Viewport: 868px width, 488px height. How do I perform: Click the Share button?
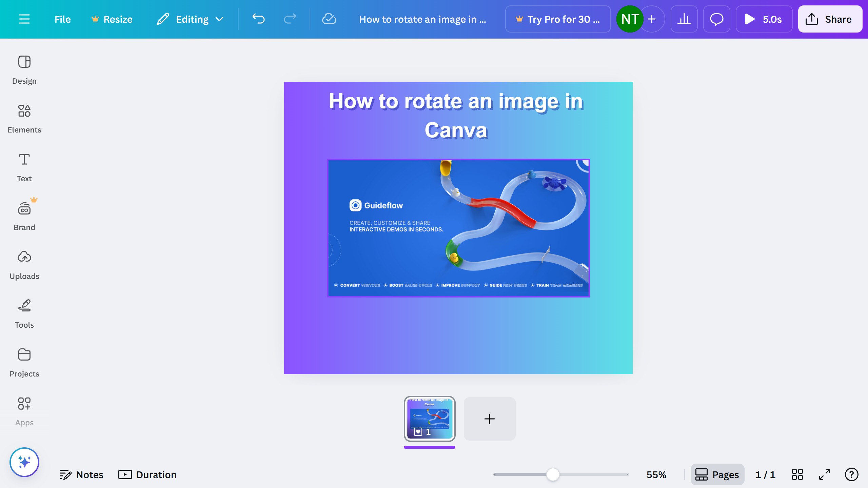pos(830,19)
